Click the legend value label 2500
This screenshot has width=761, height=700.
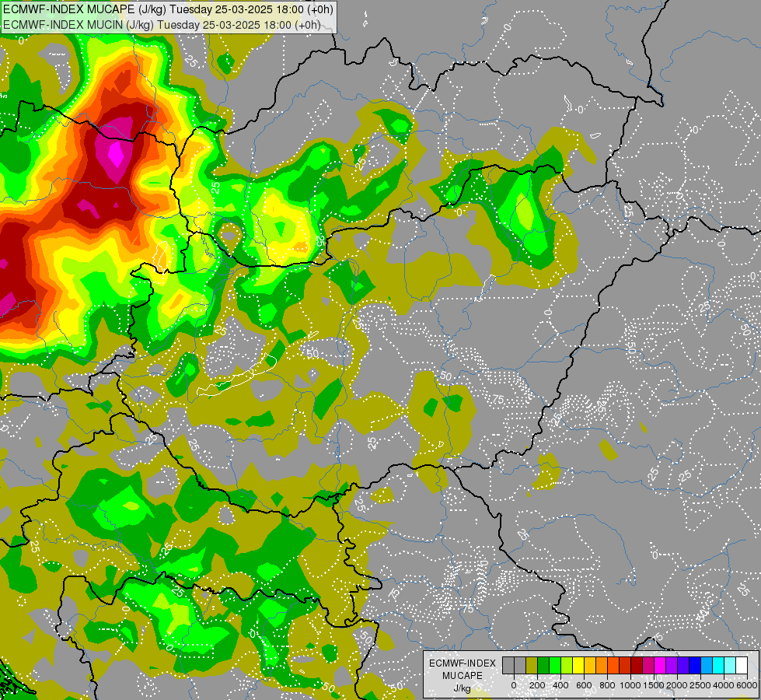point(700,685)
